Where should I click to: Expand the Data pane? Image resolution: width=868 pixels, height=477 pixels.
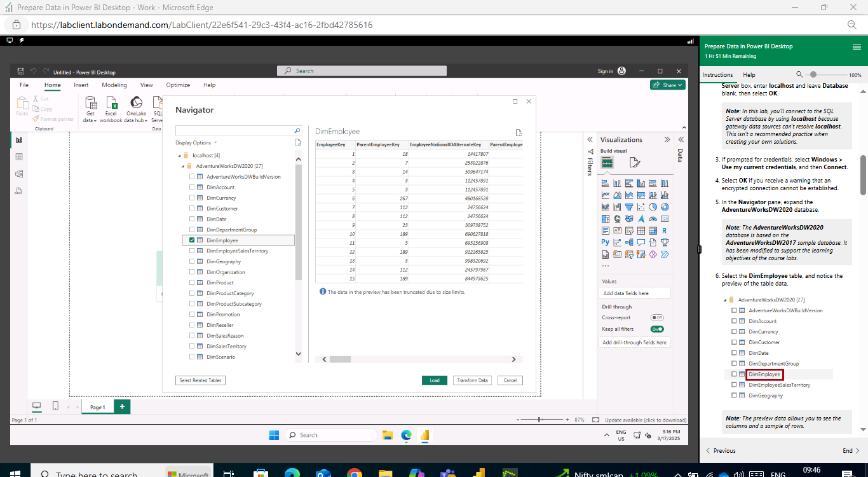681,140
